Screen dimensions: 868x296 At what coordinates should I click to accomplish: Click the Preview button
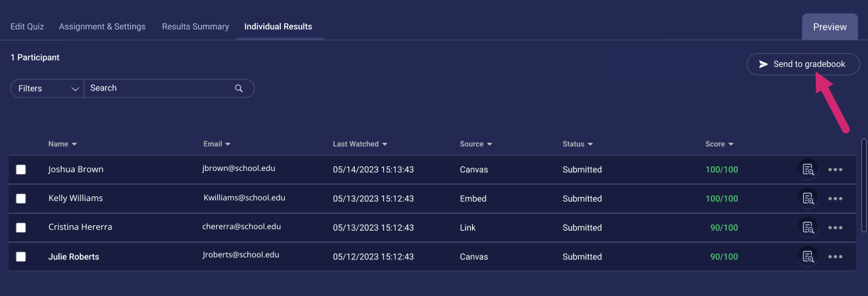click(829, 27)
